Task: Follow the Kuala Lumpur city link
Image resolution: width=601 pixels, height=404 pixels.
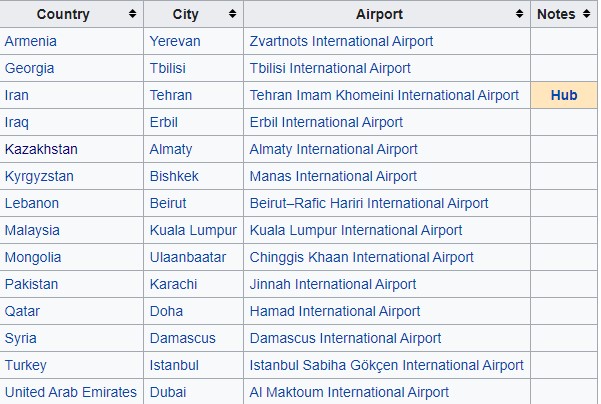Action: click(193, 230)
